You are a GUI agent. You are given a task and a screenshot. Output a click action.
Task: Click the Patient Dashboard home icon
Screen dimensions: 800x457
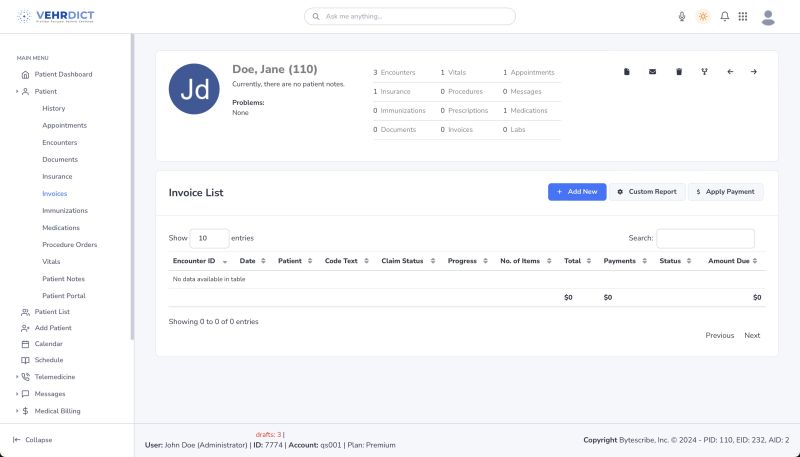(26, 74)
